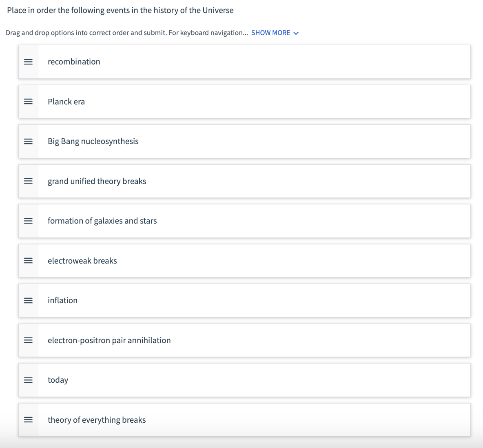Image resolution: width=483 pixels, height=448 pixels.
Task: Click the drag handle for Planck era
Action: (x=28, y=102)
